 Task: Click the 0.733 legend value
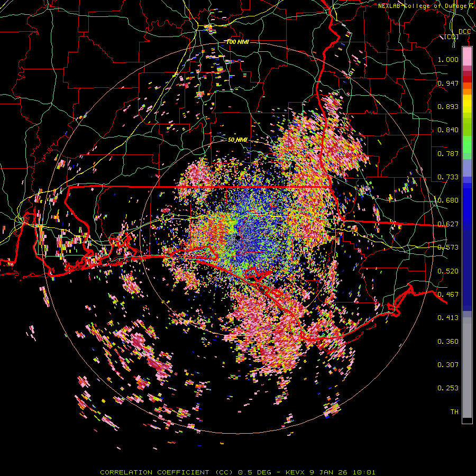[448, 177]
